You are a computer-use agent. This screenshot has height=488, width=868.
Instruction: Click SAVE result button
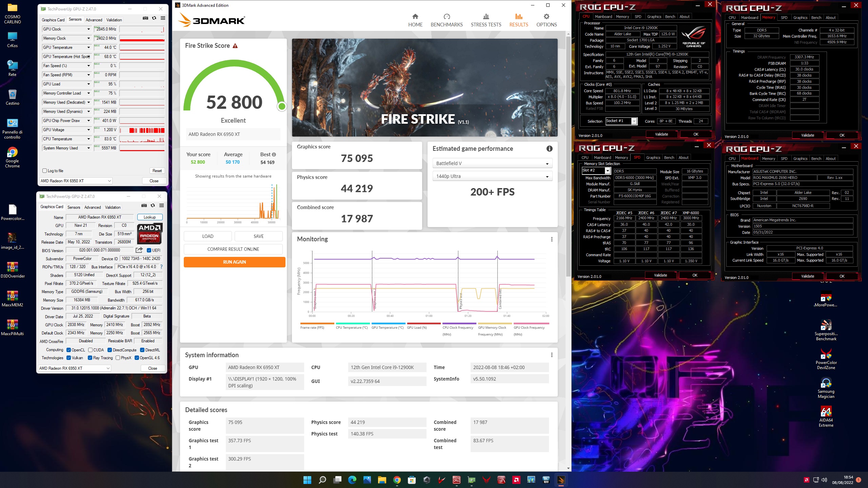[x=258, y=236]
